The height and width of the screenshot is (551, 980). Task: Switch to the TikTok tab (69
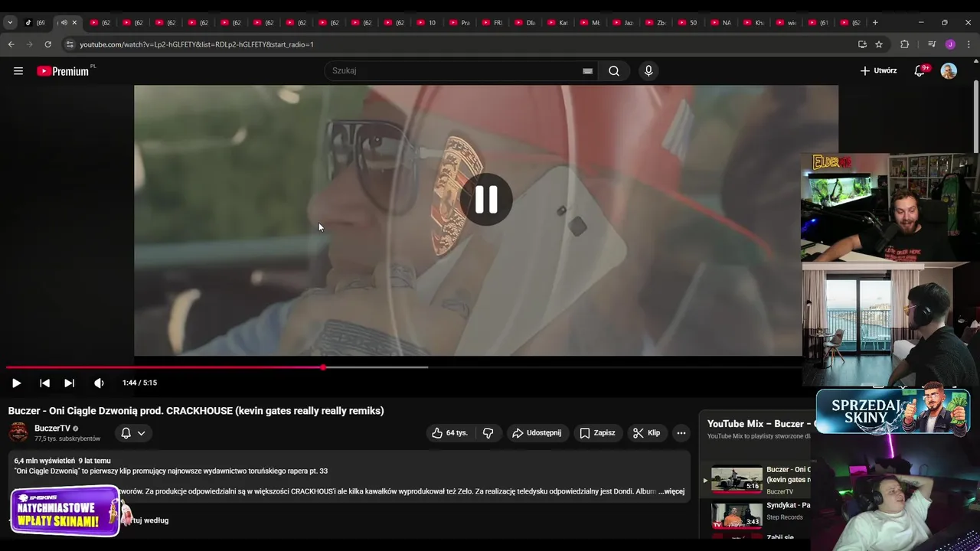pos(36,22)
